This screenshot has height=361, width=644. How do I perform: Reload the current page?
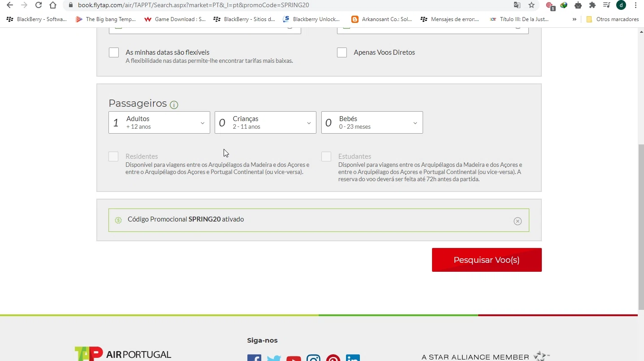pyautogui.click(x=39, y=5)
